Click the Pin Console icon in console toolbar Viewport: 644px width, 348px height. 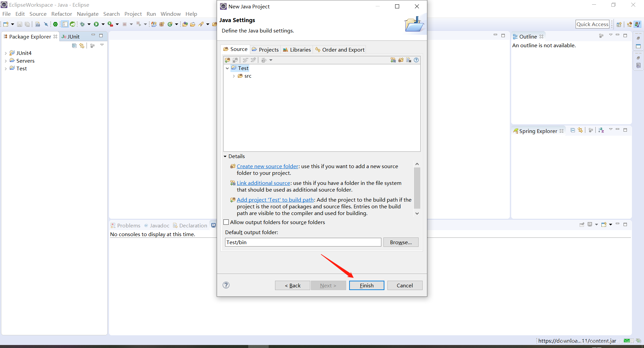coord(582,224)
